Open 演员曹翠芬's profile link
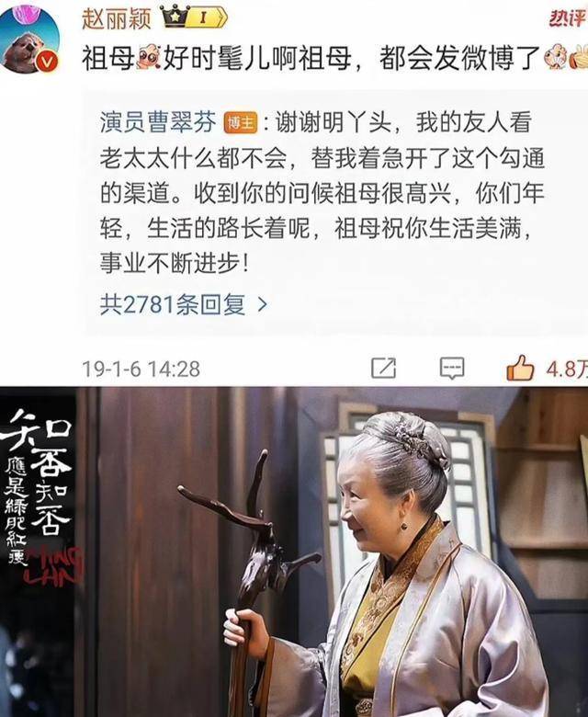The image size is (588, 717). (x=158, y=123)
